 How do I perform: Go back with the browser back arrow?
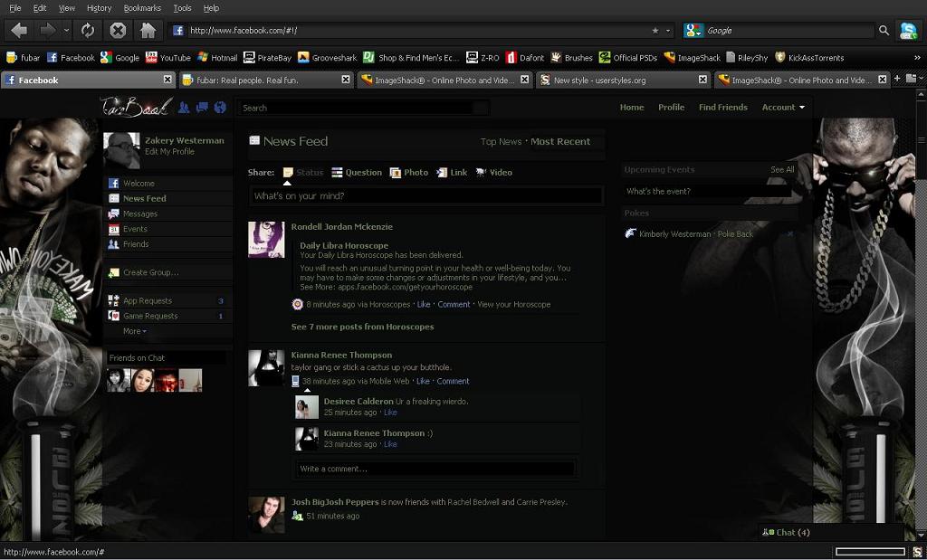[19, 30]
